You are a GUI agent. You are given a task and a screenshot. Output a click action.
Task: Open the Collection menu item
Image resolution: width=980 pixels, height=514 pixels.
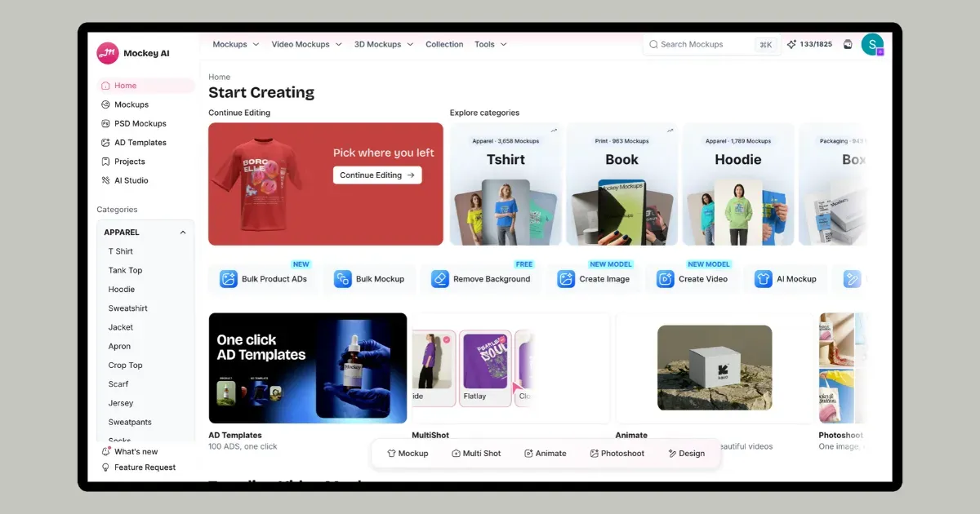tap(444, 44)
